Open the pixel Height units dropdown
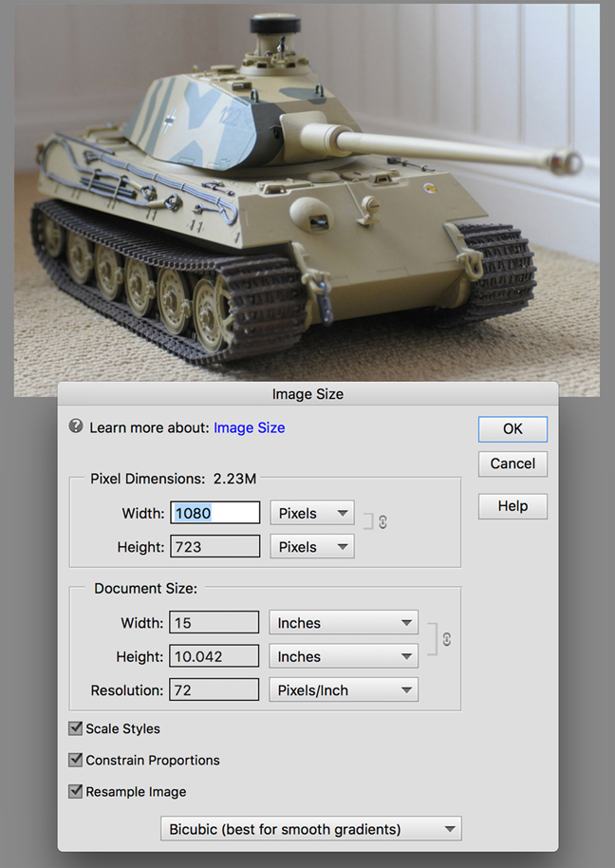Viewport: 615px width, 868px height. point(311,547)
